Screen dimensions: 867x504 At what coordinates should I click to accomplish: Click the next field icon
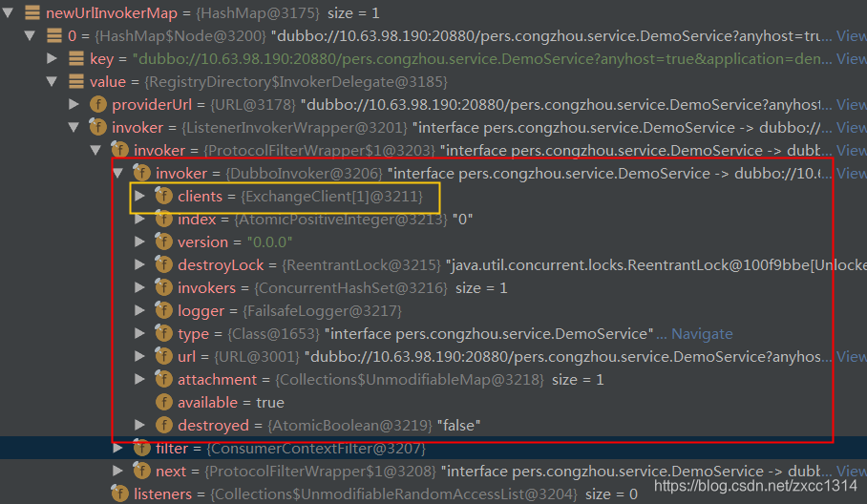(142, 471)
